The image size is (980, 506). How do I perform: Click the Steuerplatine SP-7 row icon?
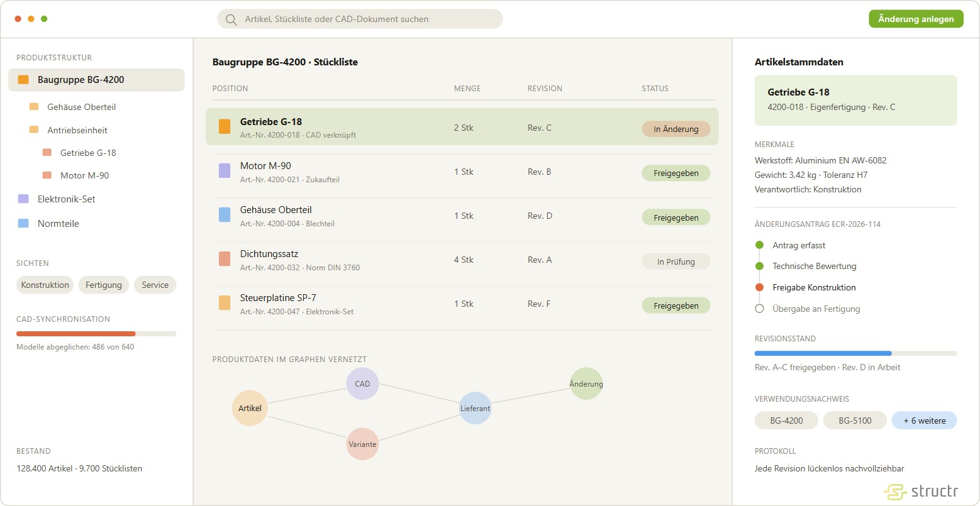[x=225, y=302]
